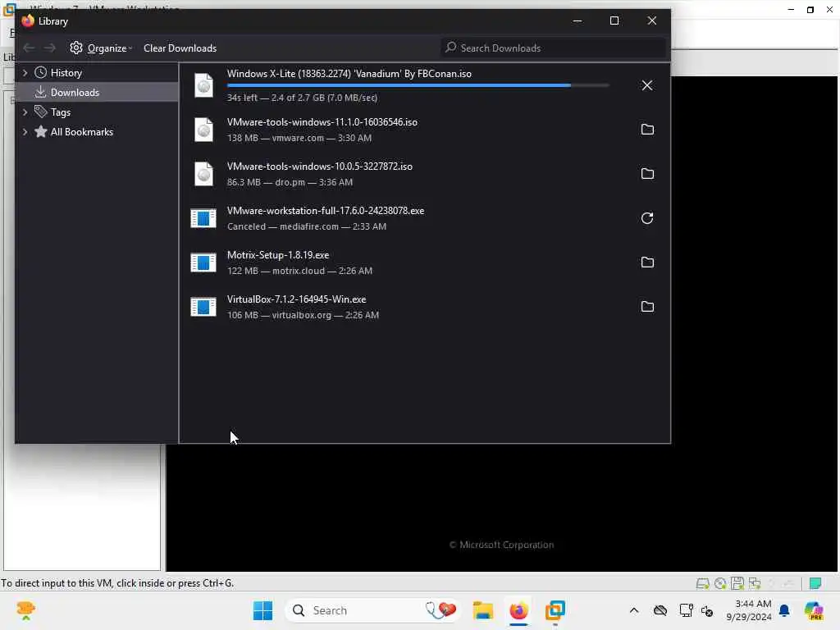Click 'Canceled — mediafire.com — 2:33 AM' details
Image resolution: width=840 pixels, height=630 pixels.
[x=307, y=226]
